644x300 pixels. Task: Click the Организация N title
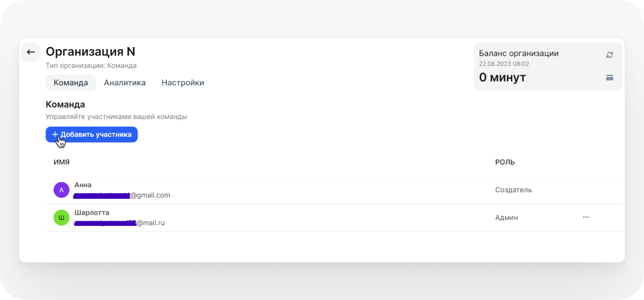(x=90, y=52)
